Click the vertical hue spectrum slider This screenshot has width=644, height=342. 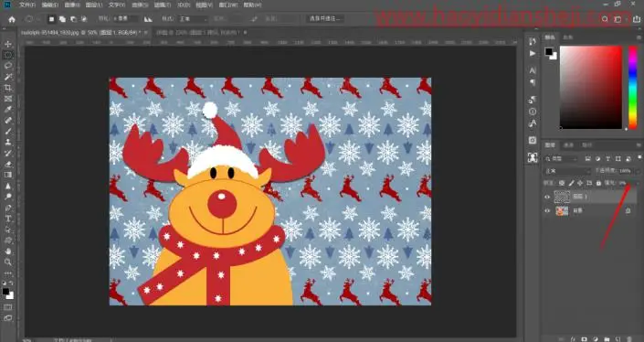tap(633, 87)
